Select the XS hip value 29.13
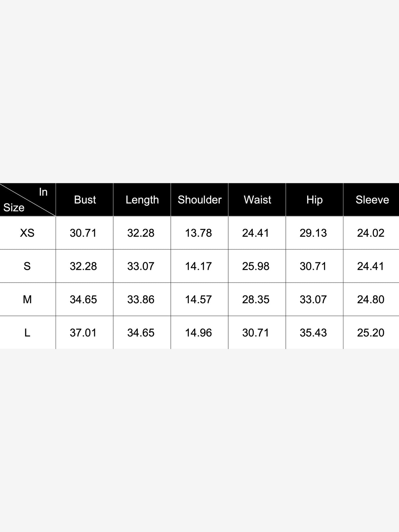This screenshot has height=532, width=399. [x=313, y=233]
